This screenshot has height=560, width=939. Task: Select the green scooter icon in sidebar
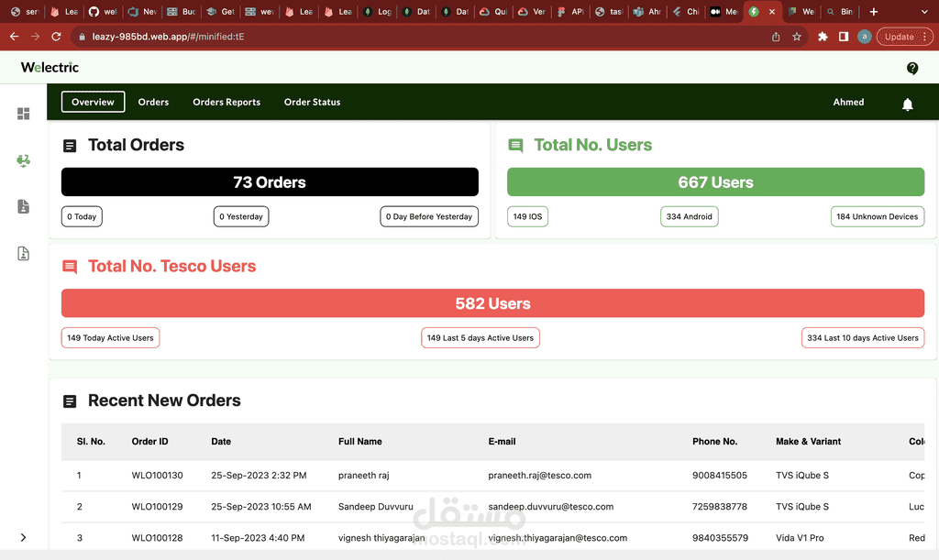(23, 160)
